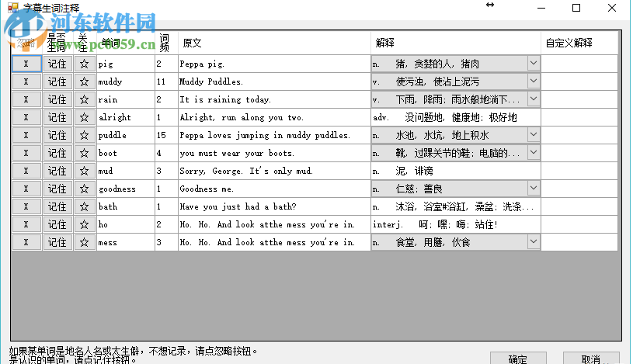Mark mud as remembered (记住)
633x364 pixels.
point(57,171)
